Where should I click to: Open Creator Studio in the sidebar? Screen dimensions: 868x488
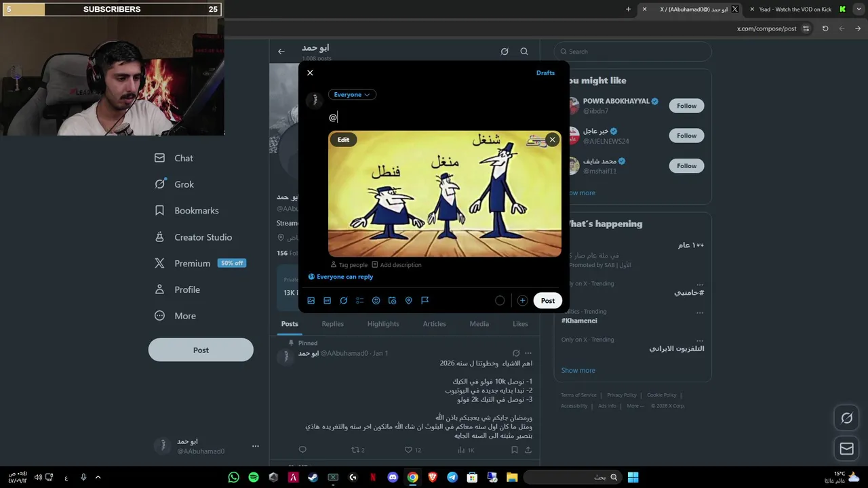click(193, 237)
